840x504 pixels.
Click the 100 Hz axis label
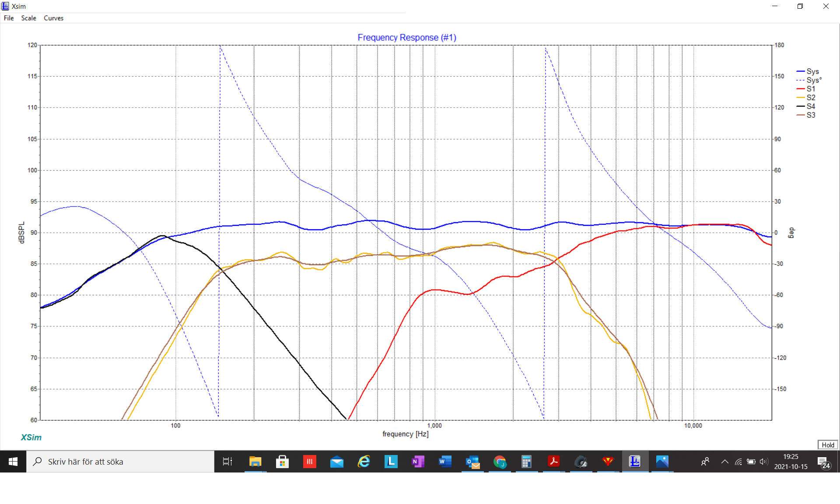click(x=175, y=426)
